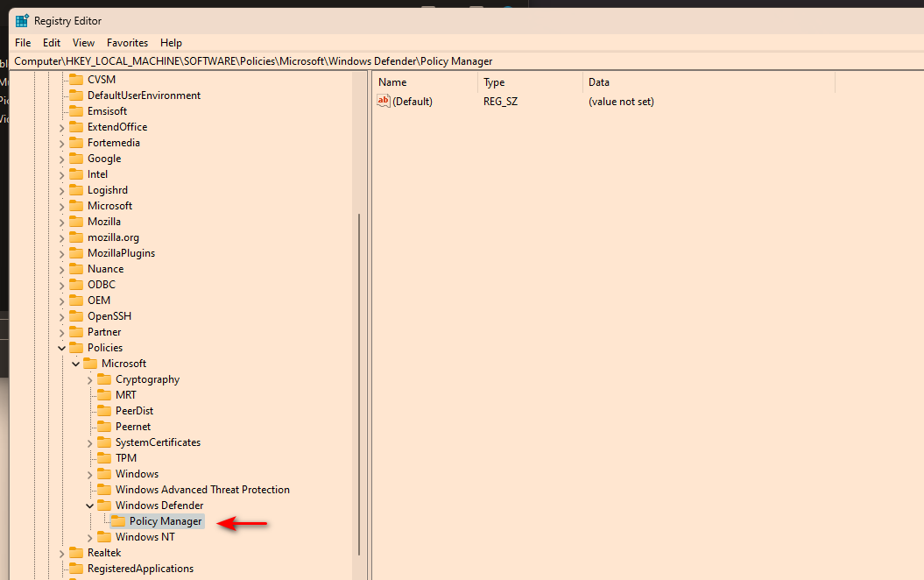The height and width of the screenshot is (580, 924).
Task: Select the Peernet key
Action: coord(133,427)
